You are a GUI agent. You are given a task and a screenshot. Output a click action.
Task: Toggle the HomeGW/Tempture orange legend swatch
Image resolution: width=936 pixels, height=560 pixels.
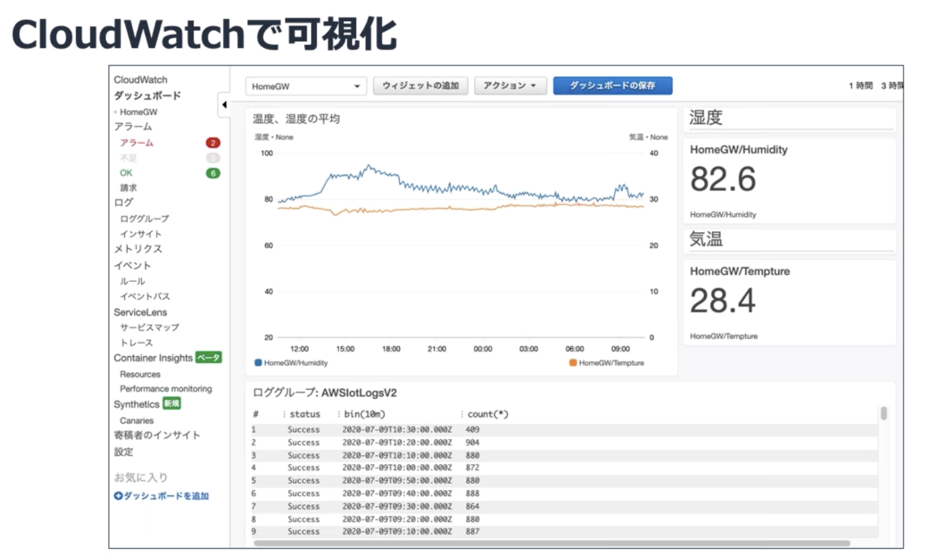pyautogui.click(x=573, y=363)
